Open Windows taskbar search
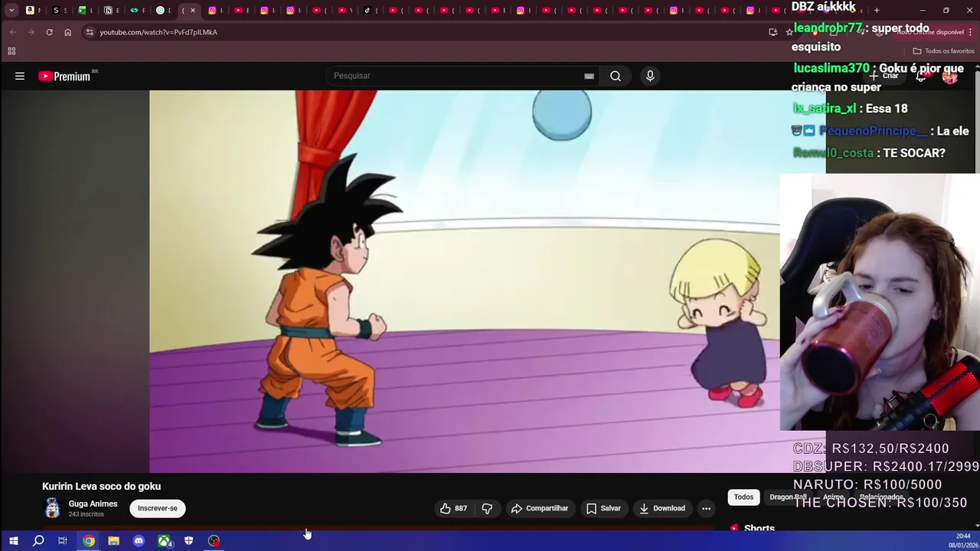980x551 pixels. click(x=38, y=541)
